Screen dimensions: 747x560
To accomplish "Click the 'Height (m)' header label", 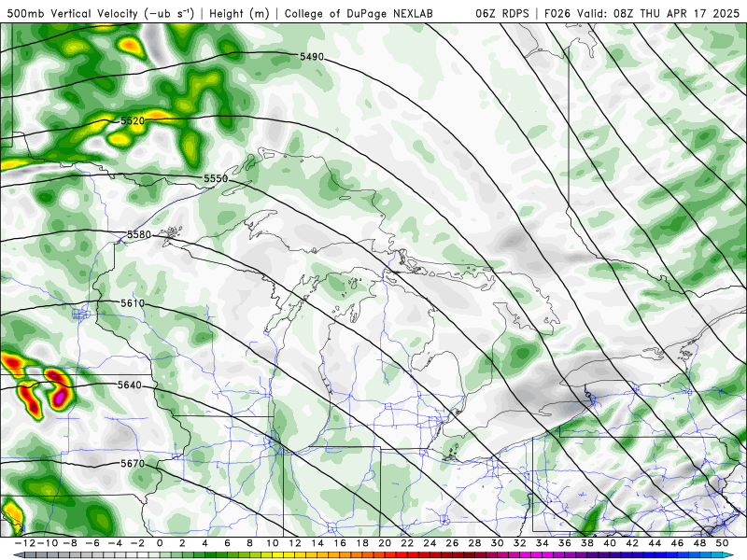I will [239, 13].
